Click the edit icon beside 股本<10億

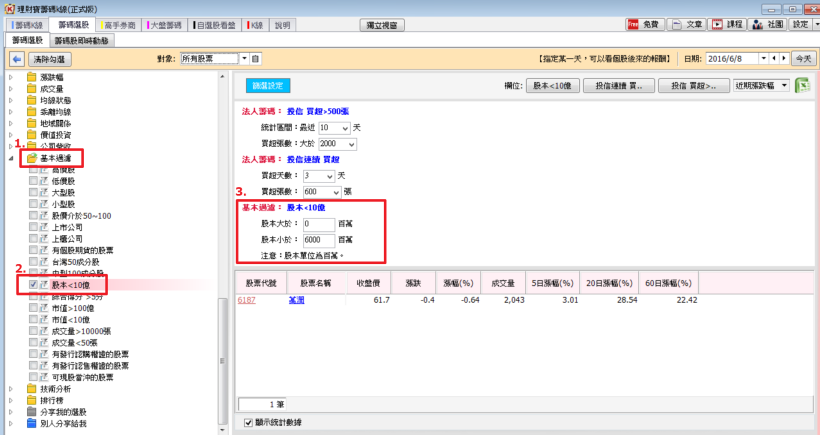44,285
